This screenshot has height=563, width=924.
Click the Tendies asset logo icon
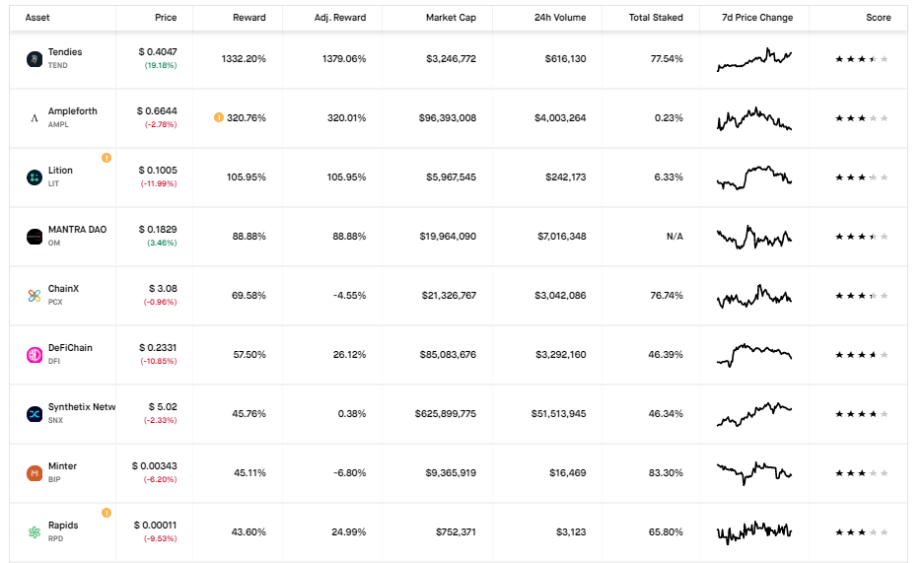(x=35, y=59)
